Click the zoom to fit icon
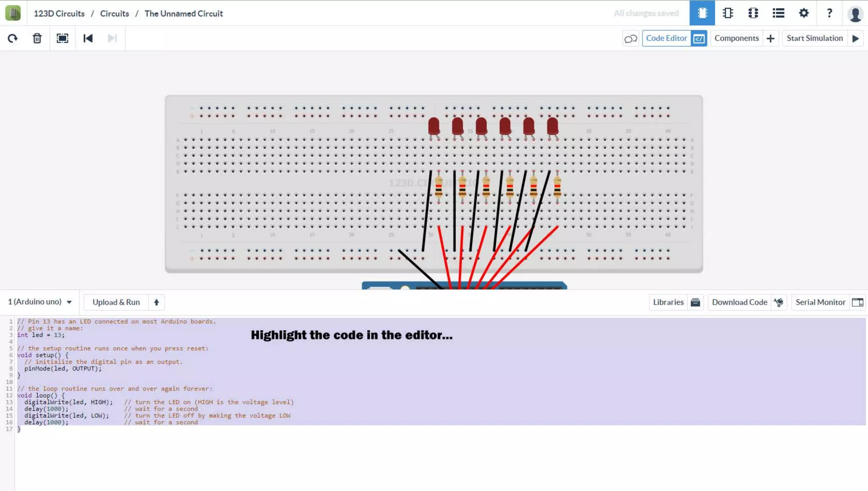 (x=62, y=39)
